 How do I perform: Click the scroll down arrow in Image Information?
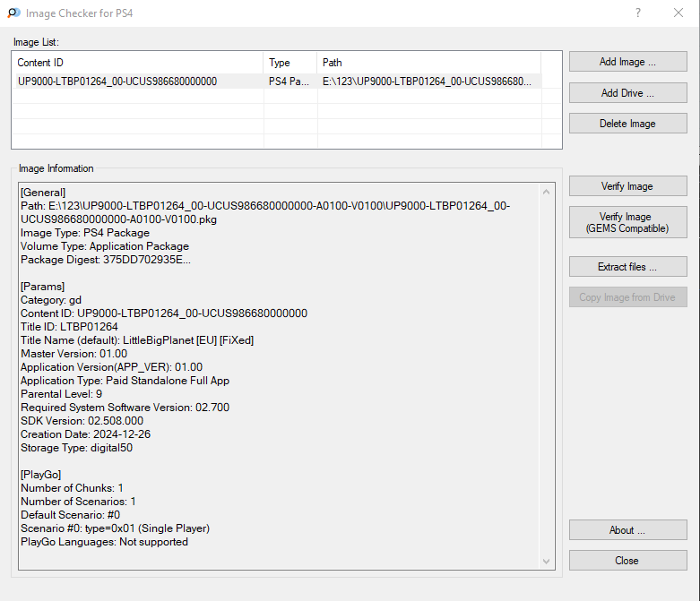click(x=546, y=561)
